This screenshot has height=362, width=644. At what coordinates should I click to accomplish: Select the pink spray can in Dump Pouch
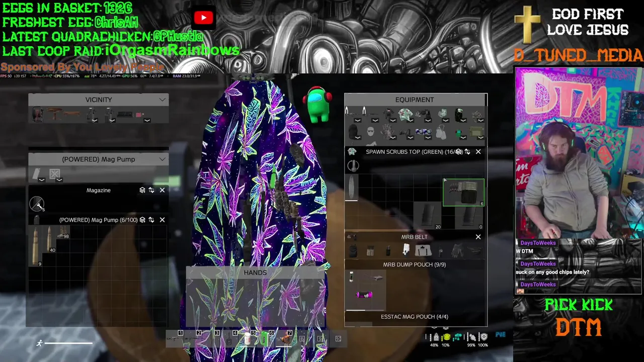point(364,295)
